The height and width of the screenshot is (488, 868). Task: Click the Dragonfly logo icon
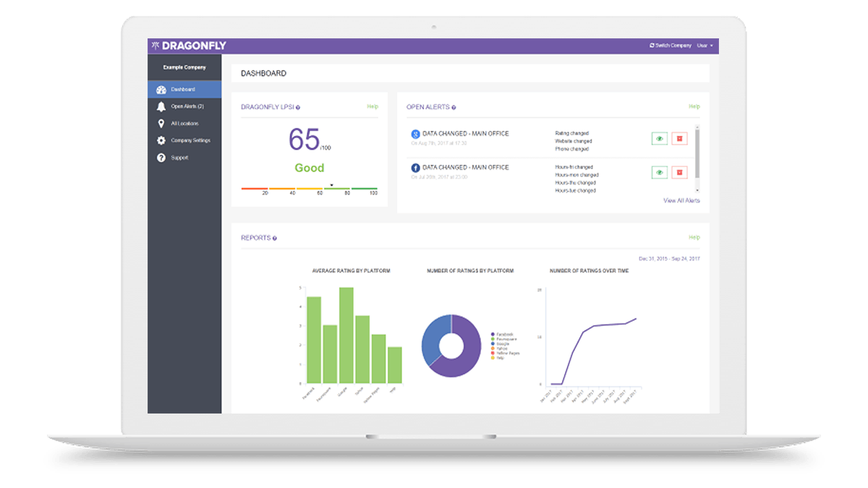tap(155, 45)
